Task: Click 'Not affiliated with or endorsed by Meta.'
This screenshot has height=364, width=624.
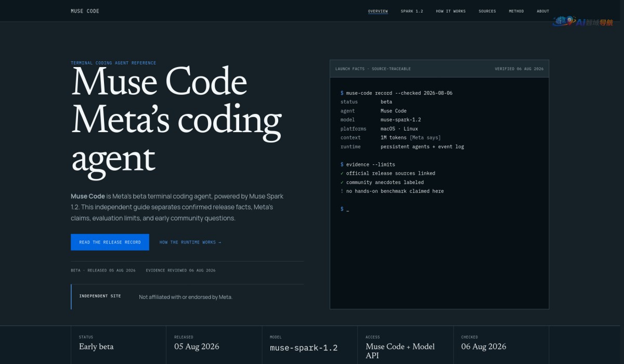Action: tap(186, 297)
